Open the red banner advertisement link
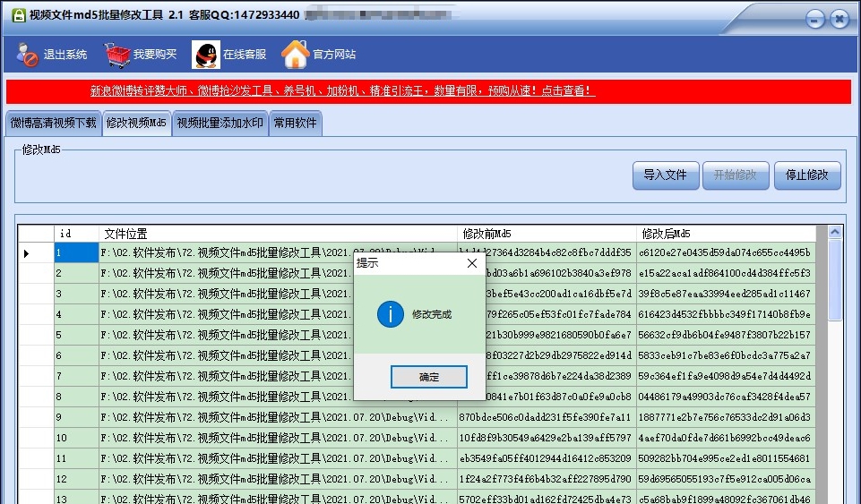The image size is (861, 504). [342, 91]
